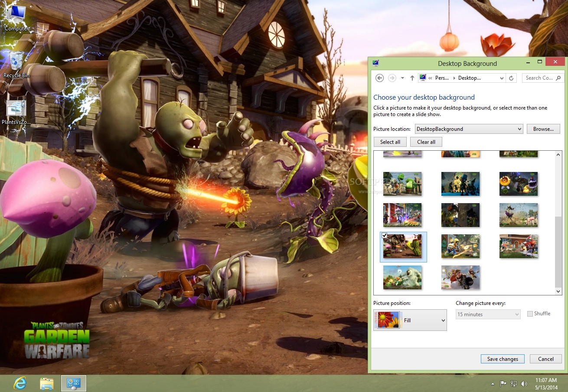Select the dark zombie silhouettes wallpaper thumbnail

click(460, 184)
